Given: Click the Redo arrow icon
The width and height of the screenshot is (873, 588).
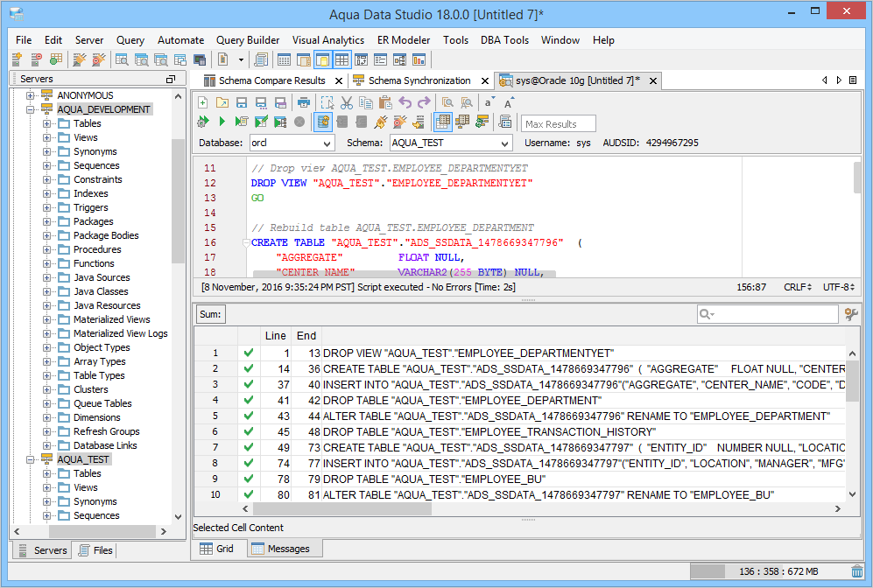Looking at the screenshot, I should (x=423, y=102).
